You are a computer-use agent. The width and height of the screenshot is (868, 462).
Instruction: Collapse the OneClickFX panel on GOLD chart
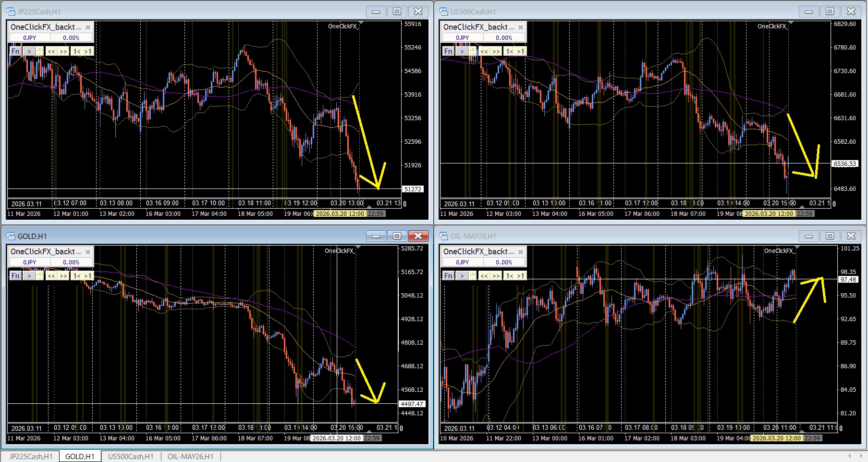coord(79,252)
